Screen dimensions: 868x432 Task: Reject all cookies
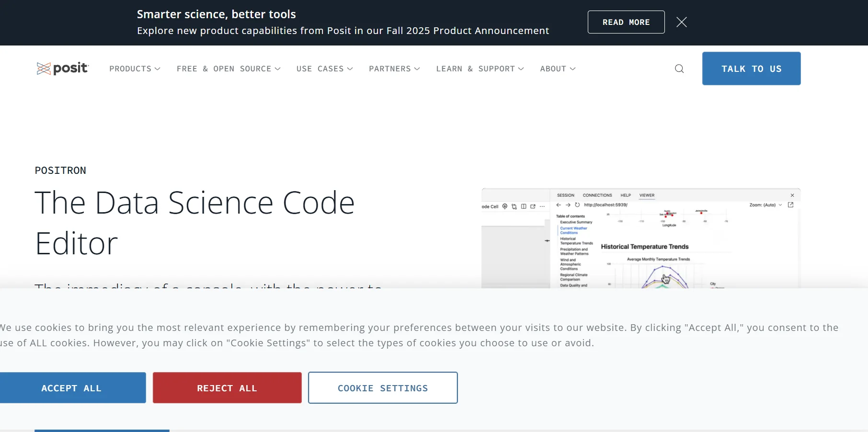(x=227, y=388)
